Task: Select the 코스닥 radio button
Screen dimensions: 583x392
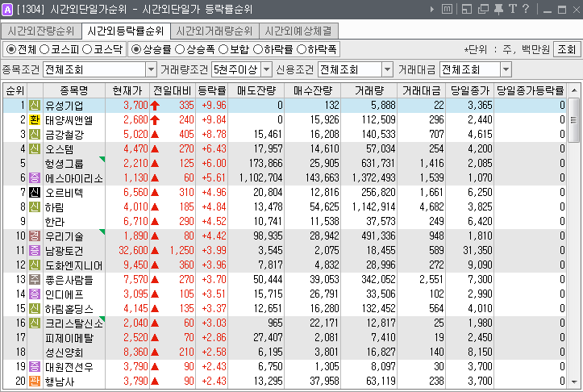Action: pyautogui.click(x=87, y=49)
